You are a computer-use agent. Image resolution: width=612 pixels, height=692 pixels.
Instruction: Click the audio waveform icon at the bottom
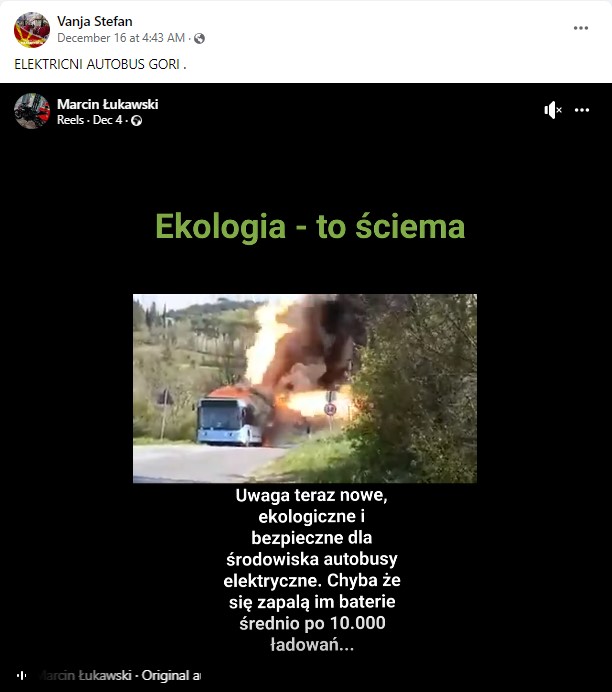pyautogui.click(x=21, y=675)
